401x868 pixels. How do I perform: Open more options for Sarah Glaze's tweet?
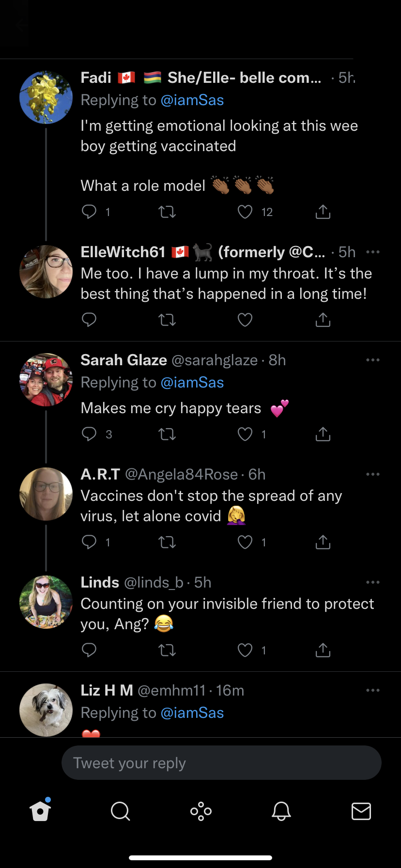373,360
